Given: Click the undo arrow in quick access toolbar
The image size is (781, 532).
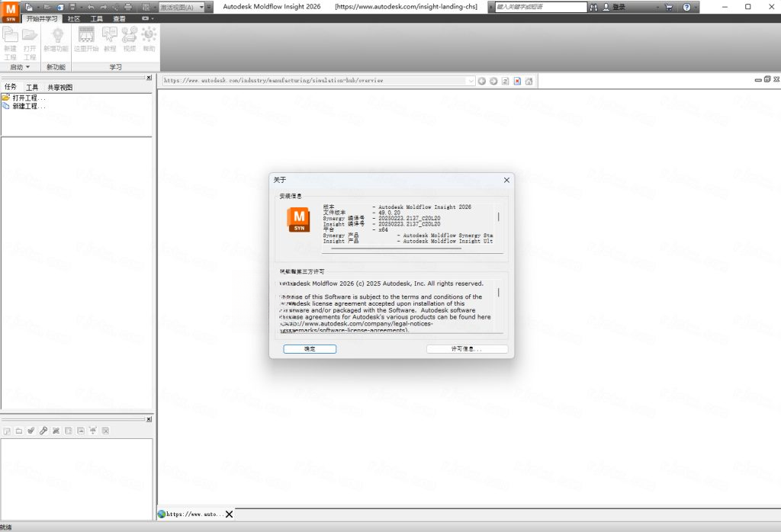Looking at the screenshot, I should [91, 7].
